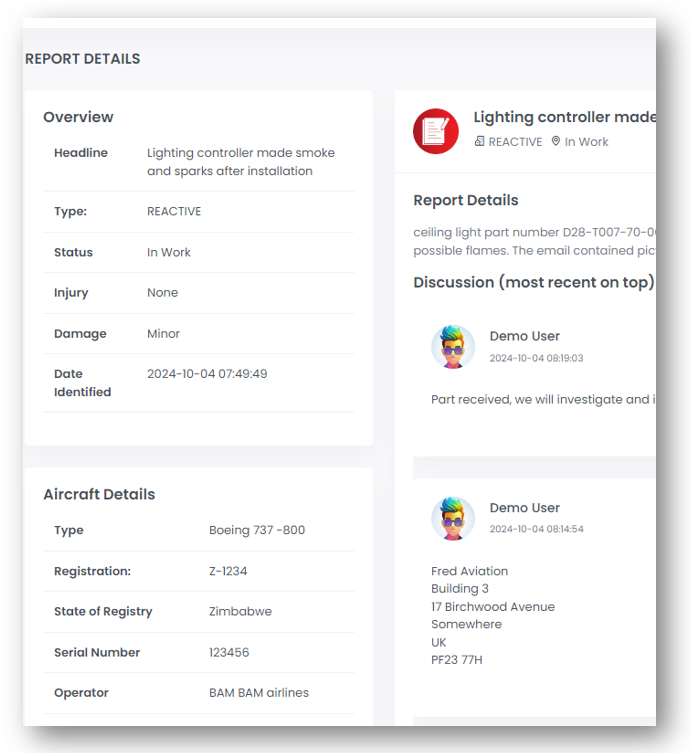Open the Lighting controller report title
The height and width of the screenshot is (753, 691).
(564, 117)
